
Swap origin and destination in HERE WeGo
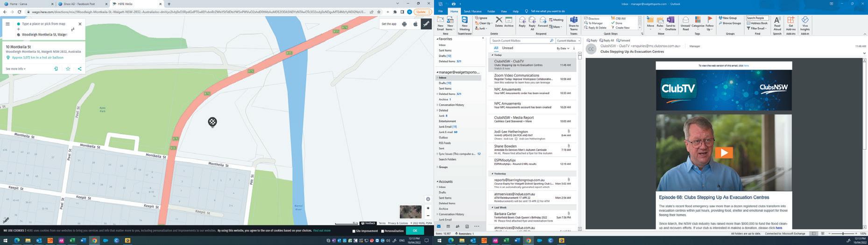pyautogui.click(x=73, y=29)
